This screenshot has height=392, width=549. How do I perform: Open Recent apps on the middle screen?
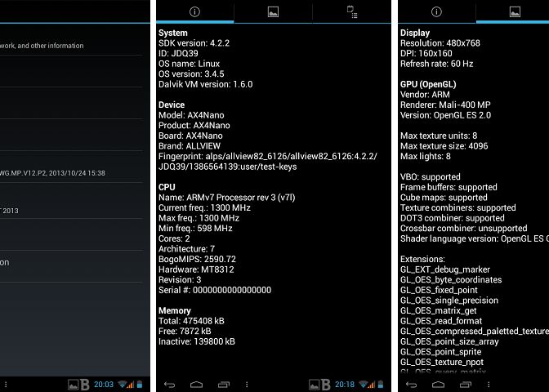click(x=222, y=384)
